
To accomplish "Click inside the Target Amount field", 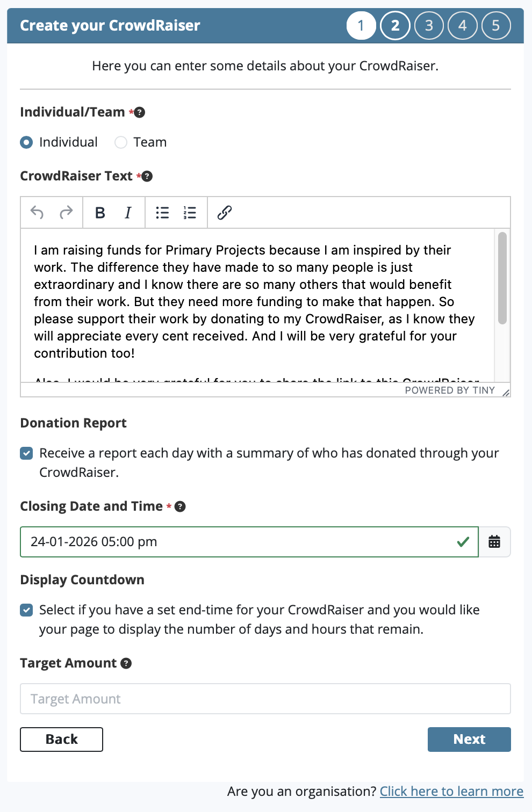I will pos(265,699).
